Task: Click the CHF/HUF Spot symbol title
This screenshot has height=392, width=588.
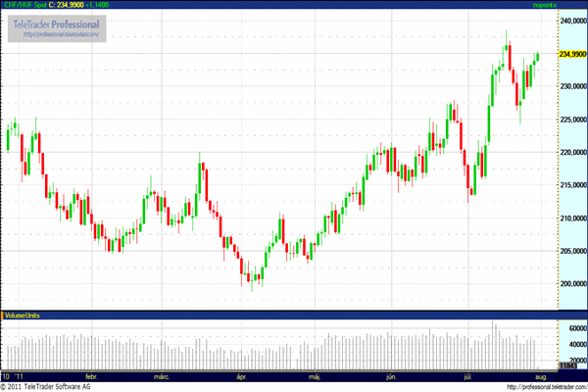Action: (25, 5)
